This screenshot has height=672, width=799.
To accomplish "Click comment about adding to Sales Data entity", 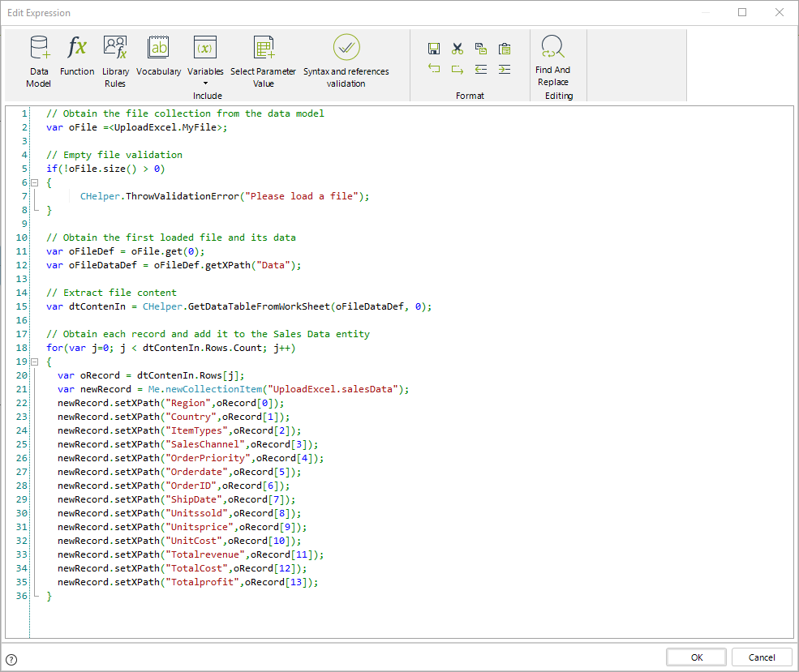I will point(208,334).
